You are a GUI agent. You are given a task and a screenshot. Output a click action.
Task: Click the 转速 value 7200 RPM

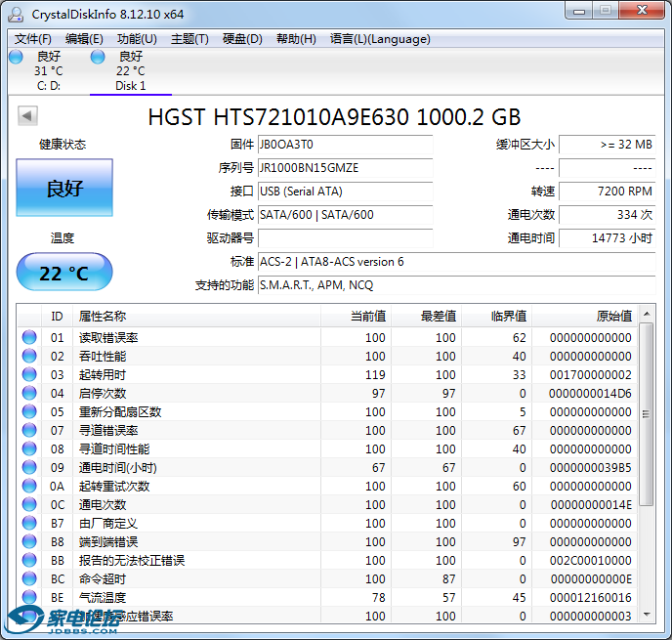(608, 192)
